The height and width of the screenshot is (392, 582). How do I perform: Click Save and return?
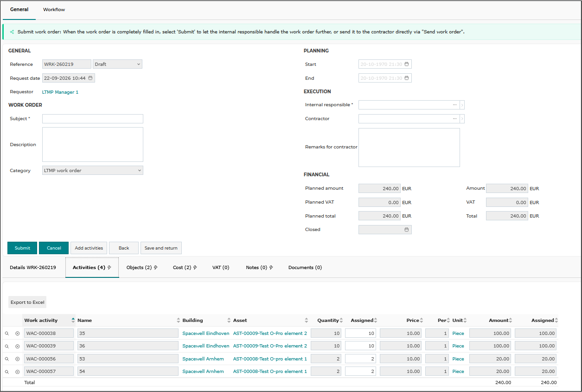161,248
